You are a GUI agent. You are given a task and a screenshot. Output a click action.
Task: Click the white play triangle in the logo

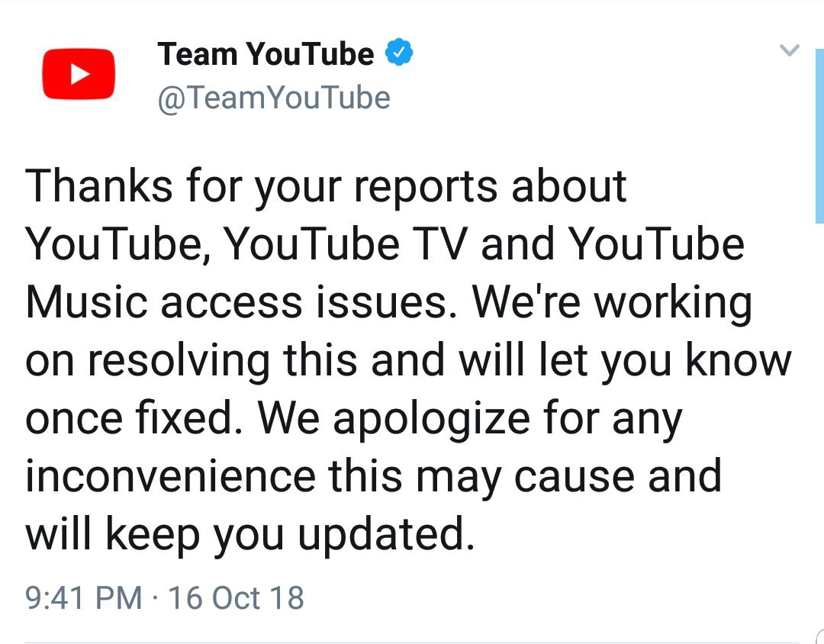click(80, 74)
